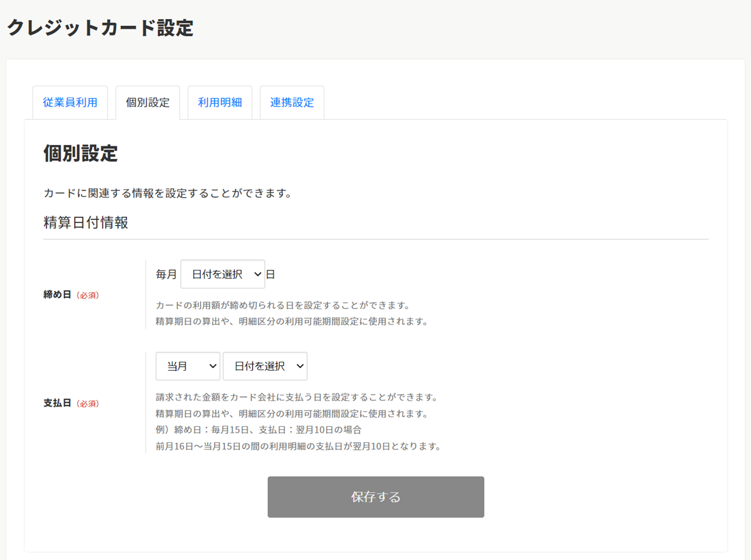
Task: Click the カードに関連する情報 description text
Action: (167, 193)
